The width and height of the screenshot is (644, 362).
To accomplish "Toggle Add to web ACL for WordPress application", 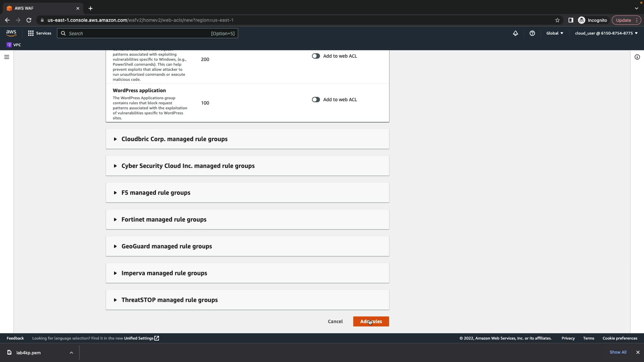I will (316, 100).
